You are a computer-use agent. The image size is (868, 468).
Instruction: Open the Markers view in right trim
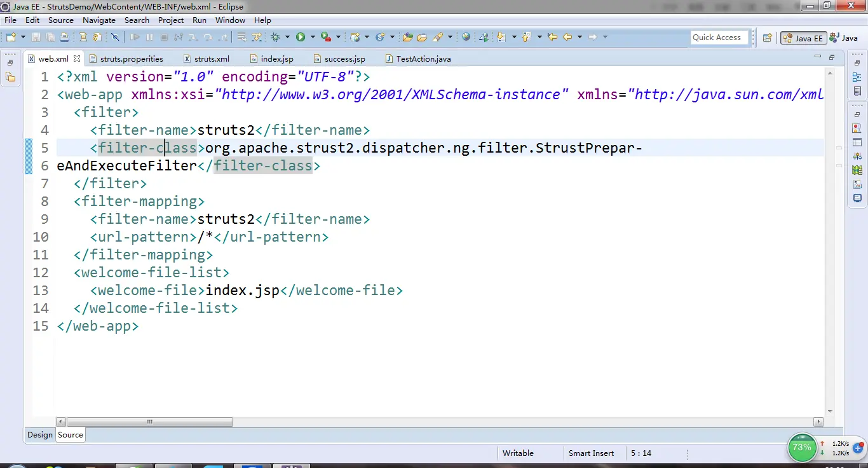click(x=857, y=128)
